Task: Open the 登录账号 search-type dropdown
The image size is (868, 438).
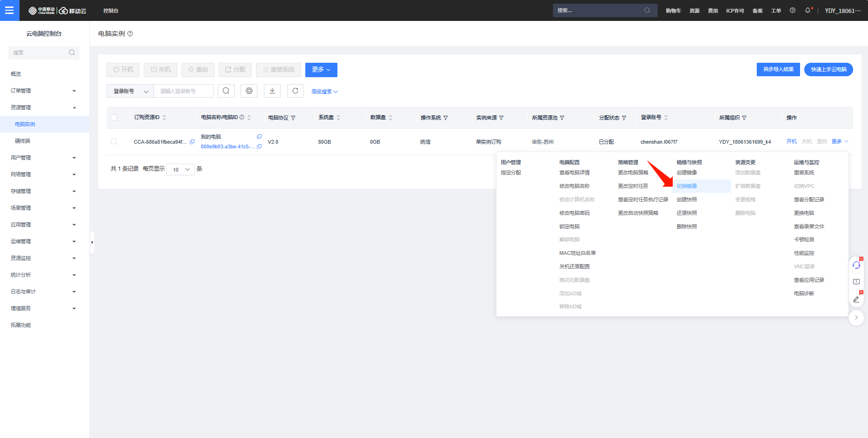Action: coord(130,91)
